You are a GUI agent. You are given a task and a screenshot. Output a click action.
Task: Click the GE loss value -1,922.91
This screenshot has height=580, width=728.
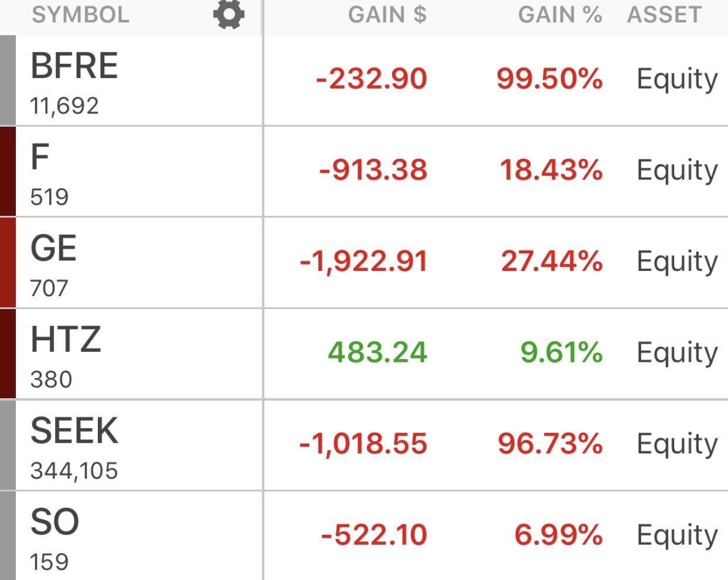tap(363, 262)
